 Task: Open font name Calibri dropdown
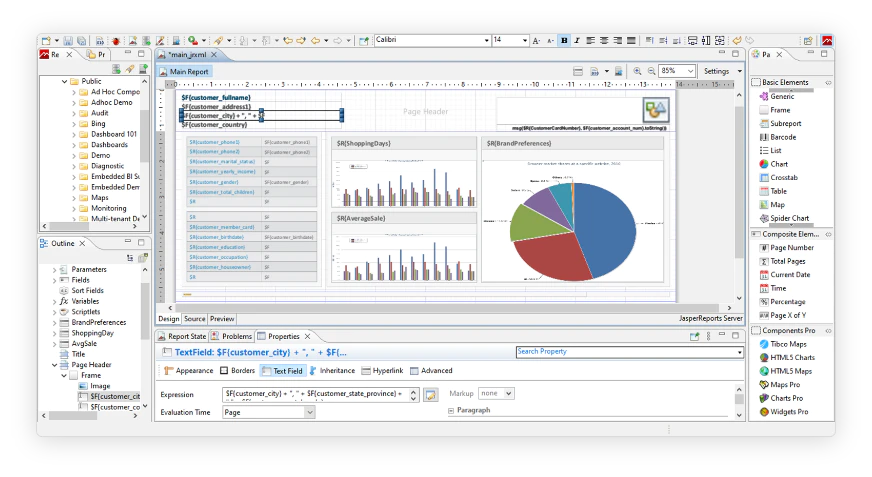click(487, 40)
